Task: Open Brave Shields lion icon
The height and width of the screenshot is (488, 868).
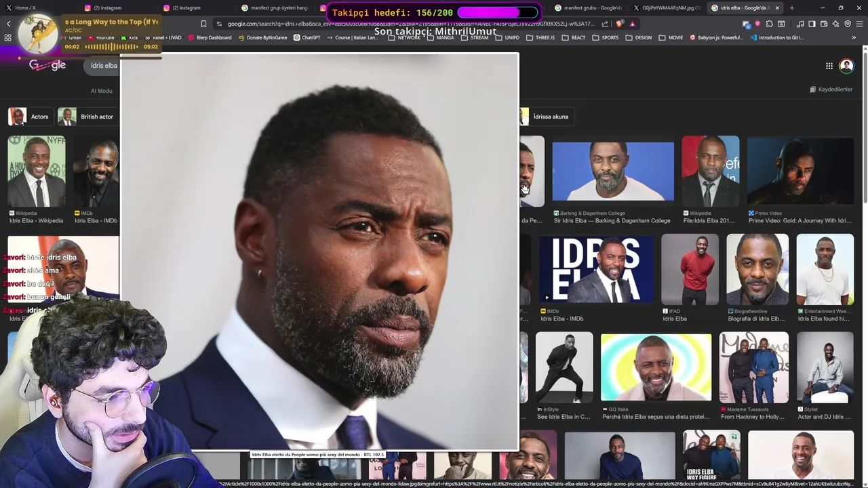Action: (x=619, y=24)
